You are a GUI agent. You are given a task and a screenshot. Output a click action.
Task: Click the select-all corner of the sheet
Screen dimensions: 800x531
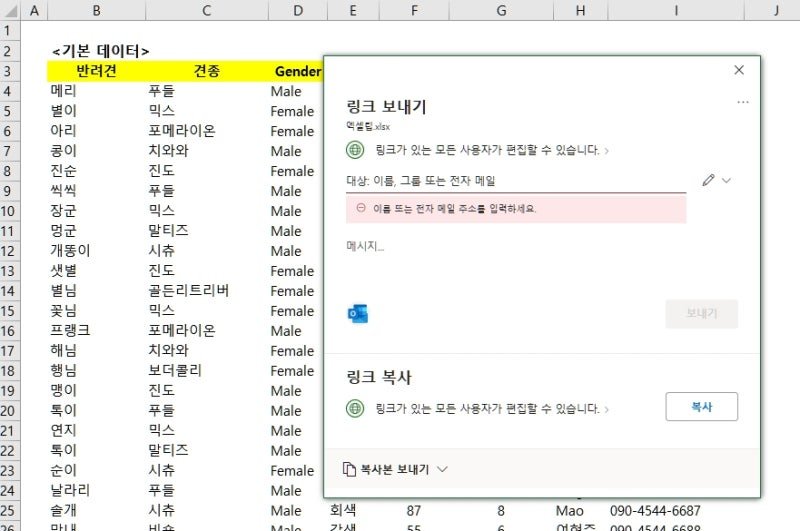[x=10, y=10]
